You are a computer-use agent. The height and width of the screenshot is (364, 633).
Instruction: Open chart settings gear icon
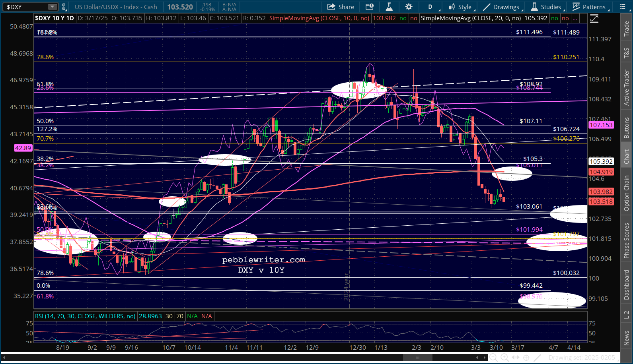pos(409,7)
